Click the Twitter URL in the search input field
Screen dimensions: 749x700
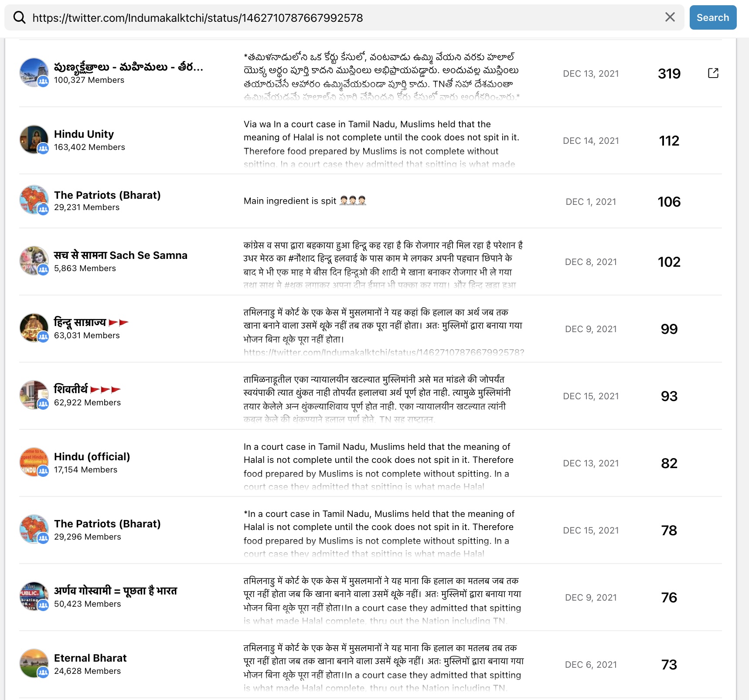[197, 18]
